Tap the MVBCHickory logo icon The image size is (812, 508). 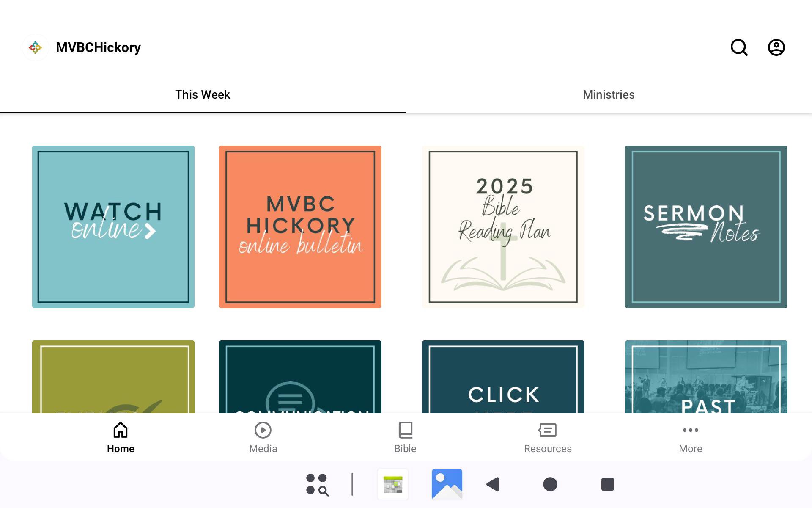36,47
